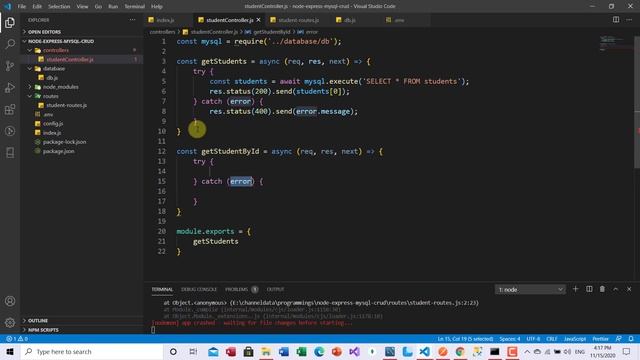Open the Go menu
This screenshot has height=360, width=640.
click(98, 6)
